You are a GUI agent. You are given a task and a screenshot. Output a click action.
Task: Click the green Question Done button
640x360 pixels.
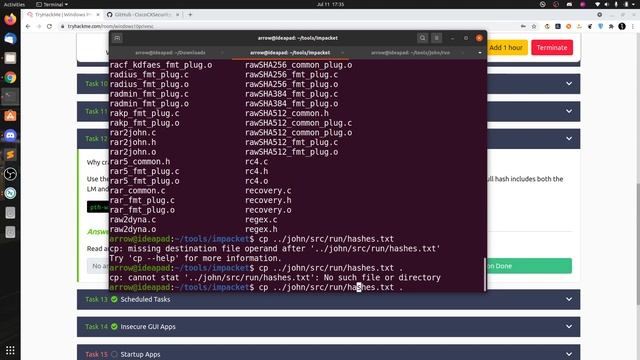pyautogui.click(x=529, y=266)
